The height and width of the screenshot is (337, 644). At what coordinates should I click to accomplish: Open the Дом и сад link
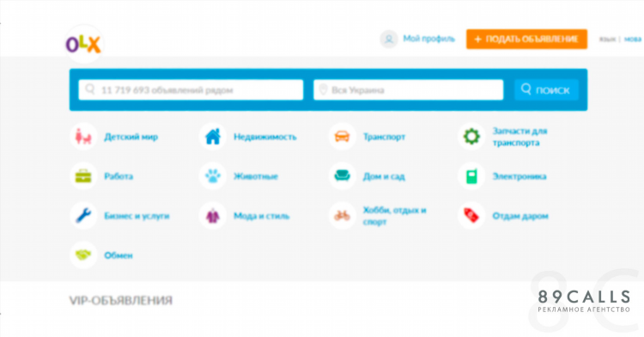point(384,176)
